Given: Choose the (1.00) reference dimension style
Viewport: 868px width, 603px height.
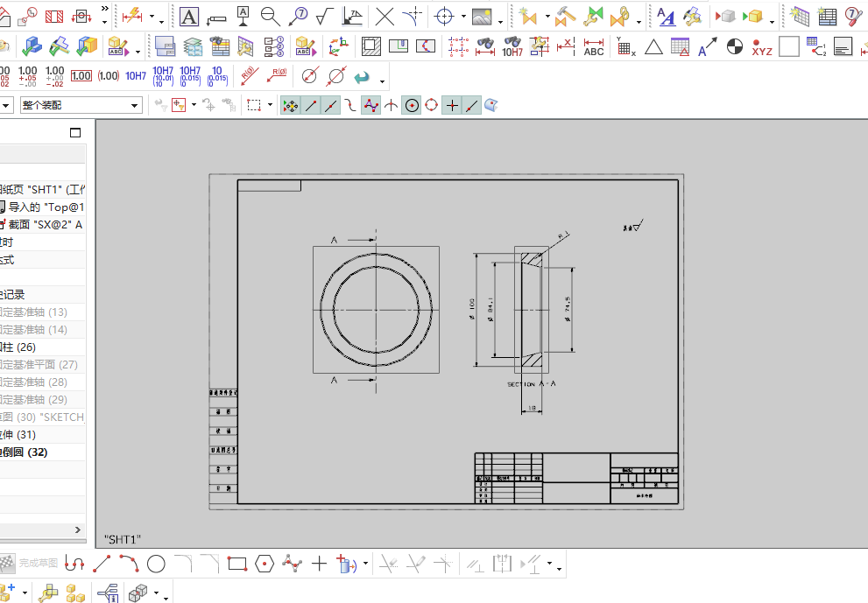Looking at the screenshot, I should pyautogui.click(x=109, y=76).
